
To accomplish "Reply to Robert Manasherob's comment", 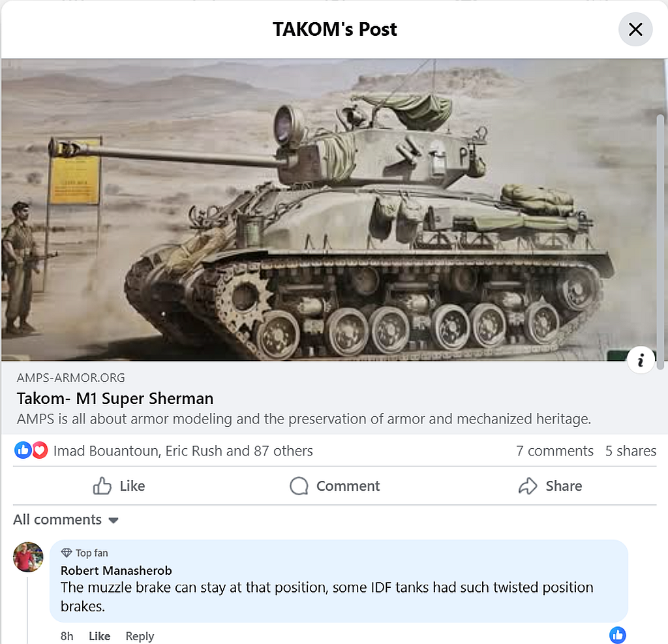I will [140, 636].
